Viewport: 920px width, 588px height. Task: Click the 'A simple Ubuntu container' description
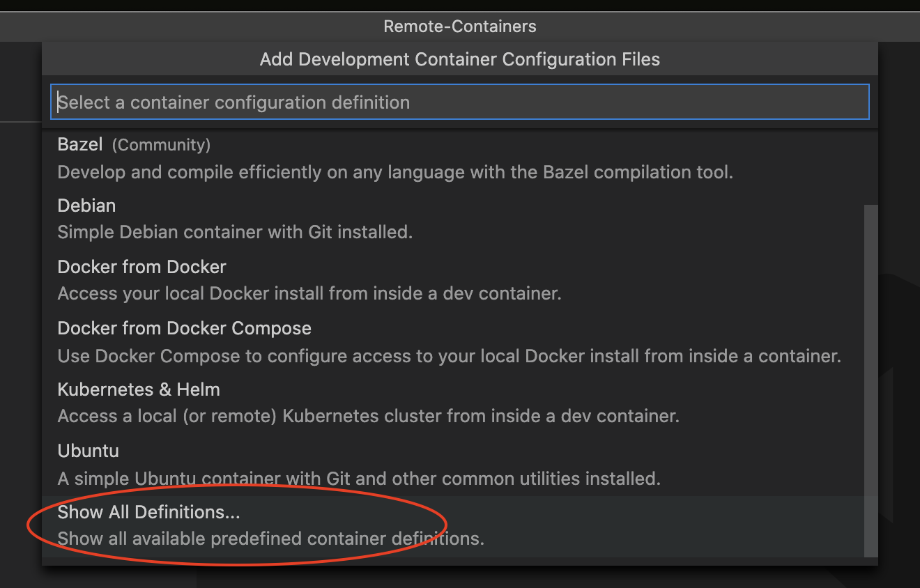pos(358,479)
